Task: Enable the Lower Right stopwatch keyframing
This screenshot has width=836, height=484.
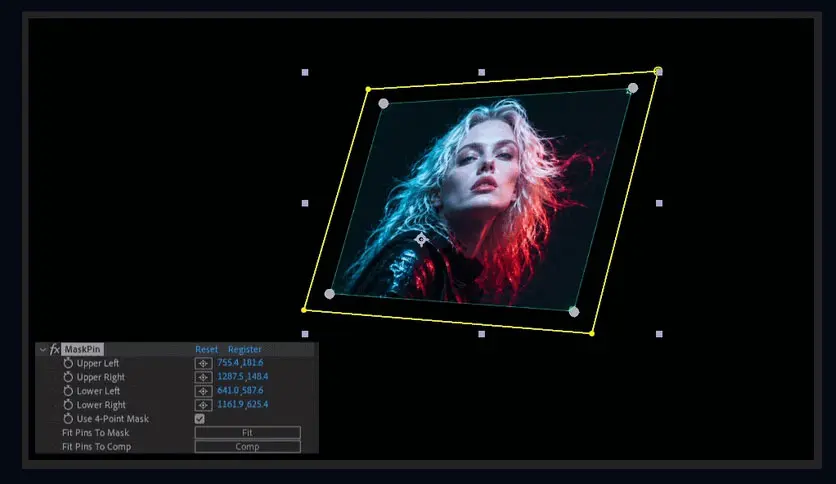Action: (x=68, y=405)
